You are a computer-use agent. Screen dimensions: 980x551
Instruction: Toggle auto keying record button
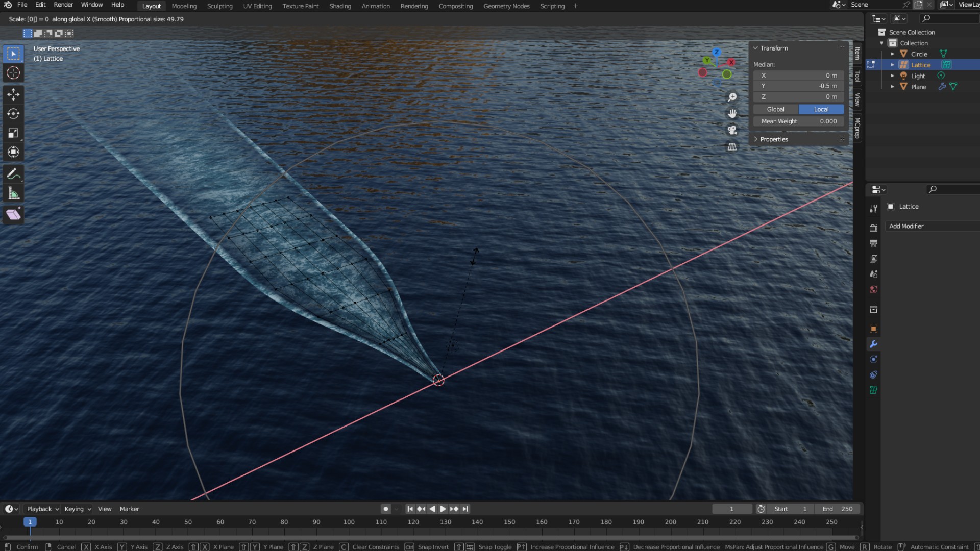click(x=386, y=509)
